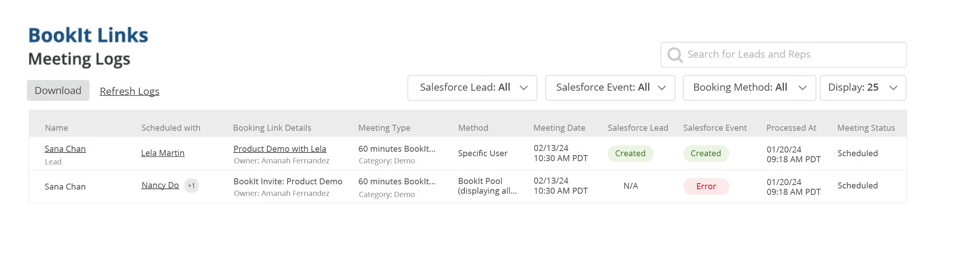Open the underlined Sana Chan lead link
Viewport: 980px width, 263px height.
coord(65,149)
